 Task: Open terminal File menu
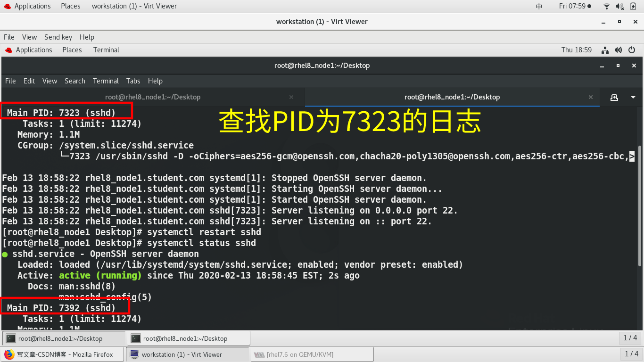pyautogui.click(x=10, y=81)
